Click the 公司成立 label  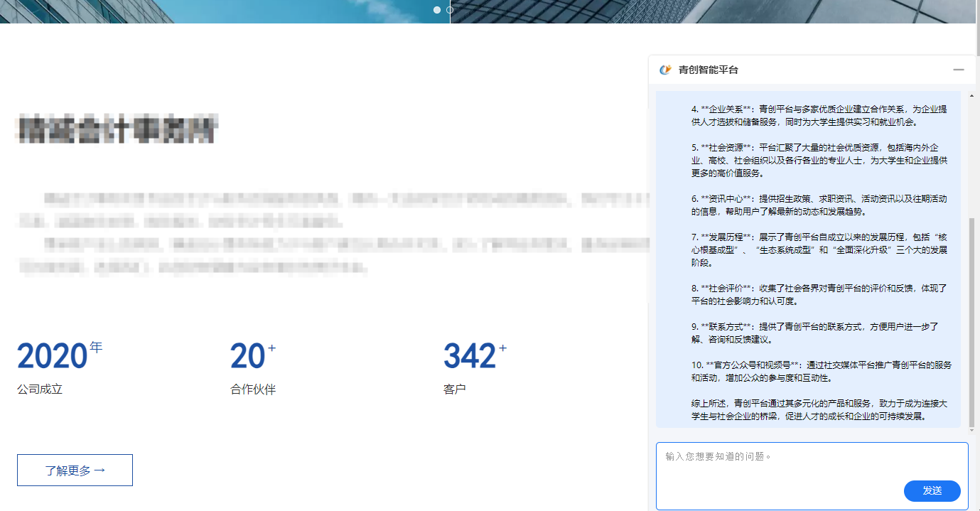click(40, 389)
